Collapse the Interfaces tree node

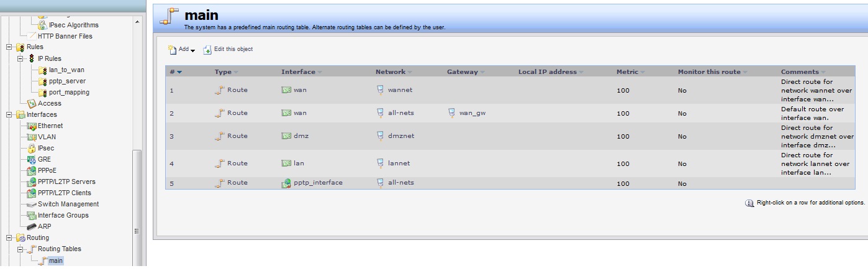[9, 114]
